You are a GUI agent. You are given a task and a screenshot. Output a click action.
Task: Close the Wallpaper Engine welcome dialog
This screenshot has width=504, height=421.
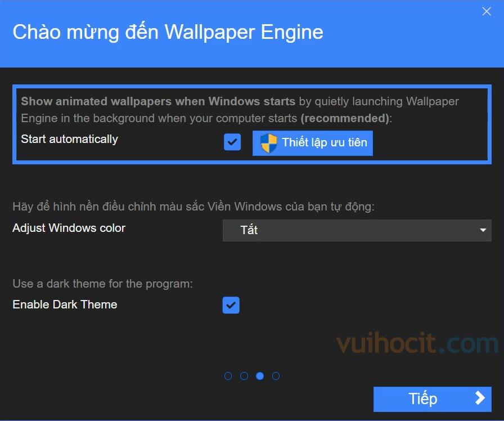(487, 12)
